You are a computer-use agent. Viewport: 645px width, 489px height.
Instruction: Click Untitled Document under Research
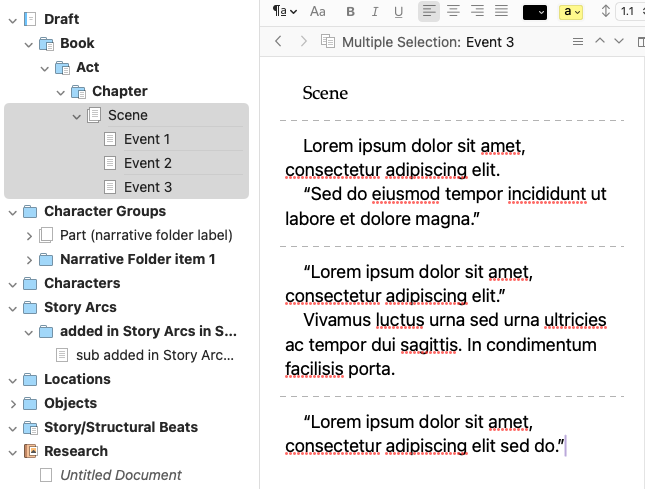tap(121, 475)
